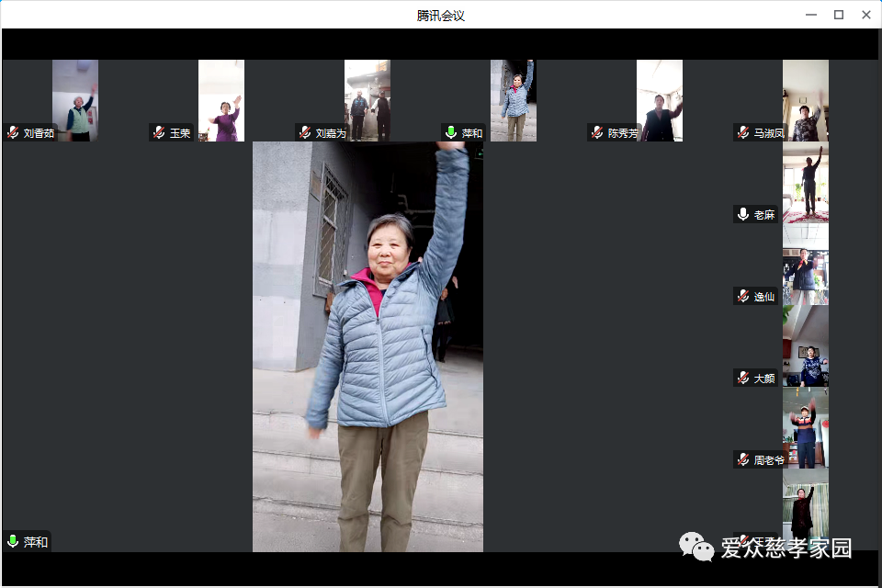Click green mic icon at bottom-left 萍和 label
Viewport: 882px width, 588px height.
[x=13, y=541]
